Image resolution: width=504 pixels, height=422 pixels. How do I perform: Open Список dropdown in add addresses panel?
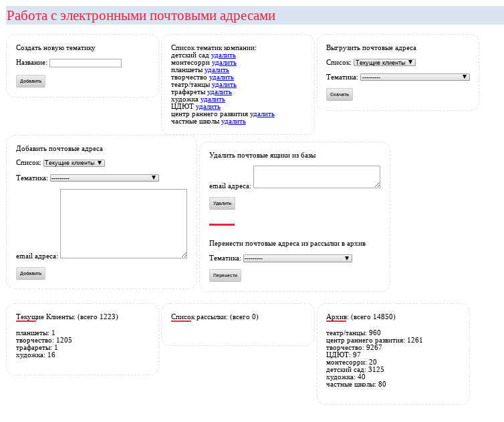[74, 163]
